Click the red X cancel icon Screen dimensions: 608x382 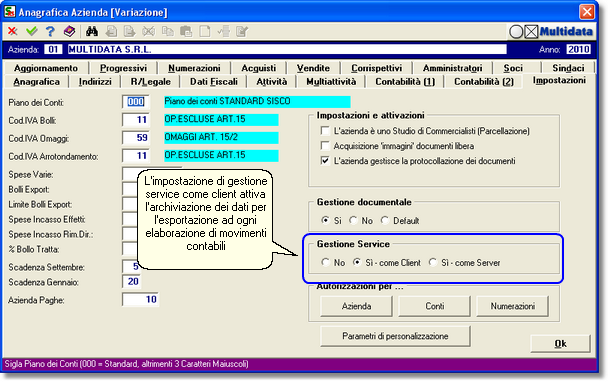click(12, 31)
